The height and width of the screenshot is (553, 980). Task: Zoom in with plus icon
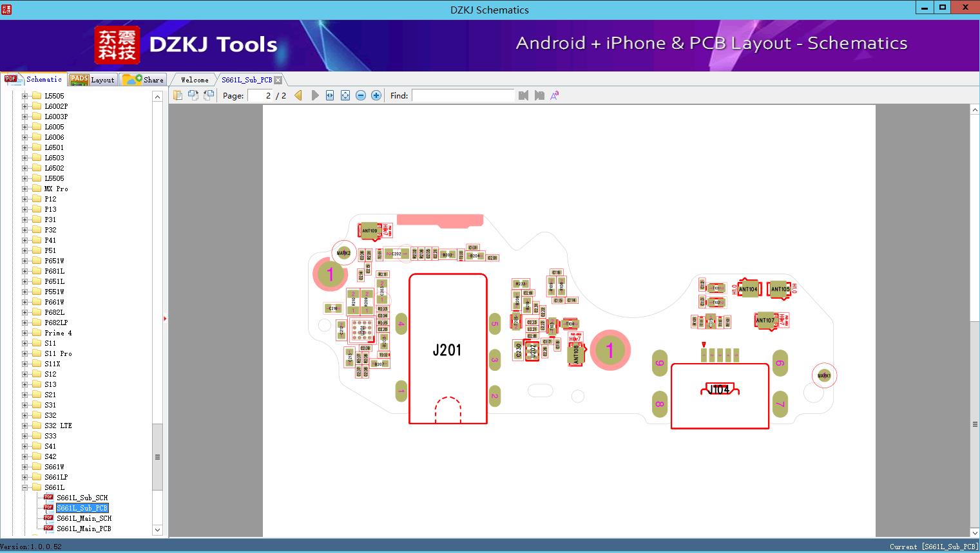click(376, 95)
